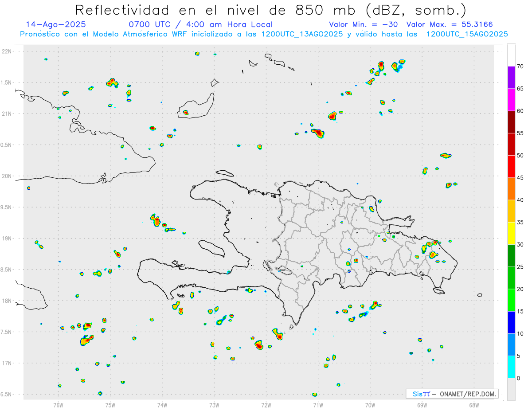Click the colorbar label '0'

(x=518, y=378)
